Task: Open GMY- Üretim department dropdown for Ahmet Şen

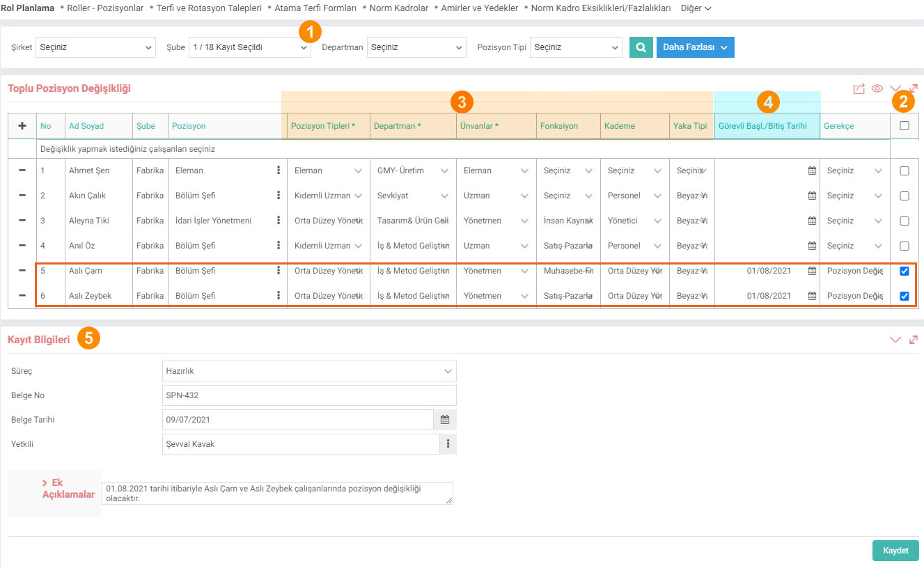Action: 412,171
